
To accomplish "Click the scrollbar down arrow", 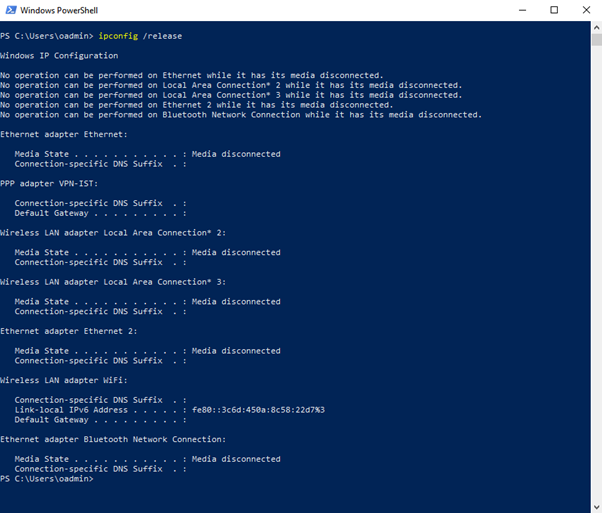I will [x=596, y=507].
